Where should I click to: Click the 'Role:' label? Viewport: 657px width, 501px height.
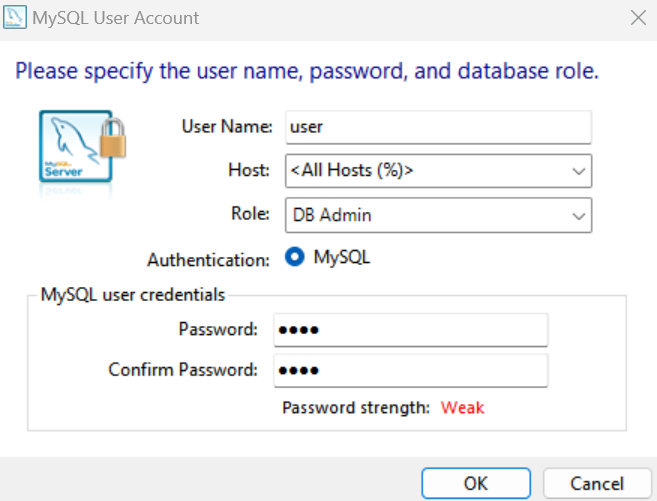coord(250,214)
